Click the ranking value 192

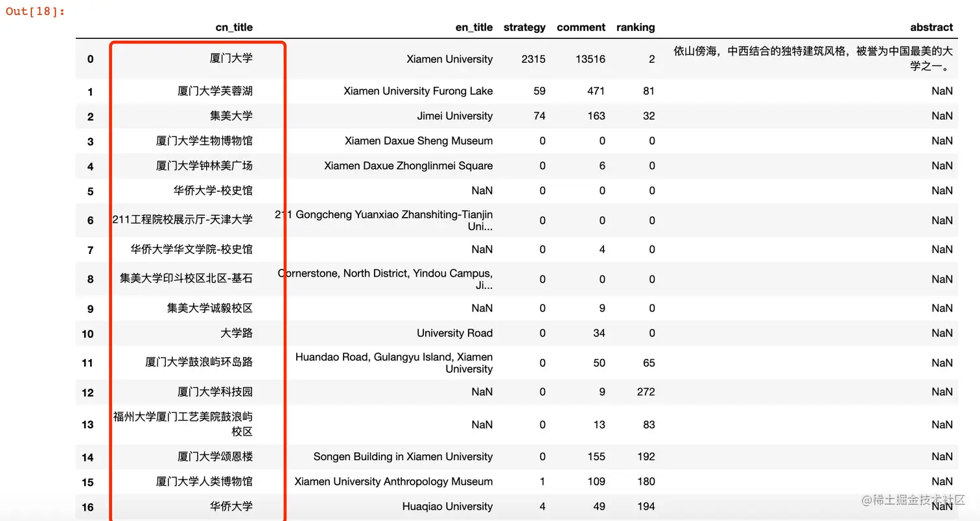click(x=646, y=457)
